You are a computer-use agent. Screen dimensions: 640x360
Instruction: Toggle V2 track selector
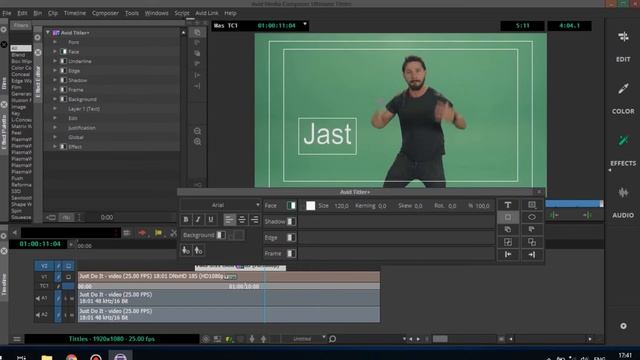coord(44,266)
